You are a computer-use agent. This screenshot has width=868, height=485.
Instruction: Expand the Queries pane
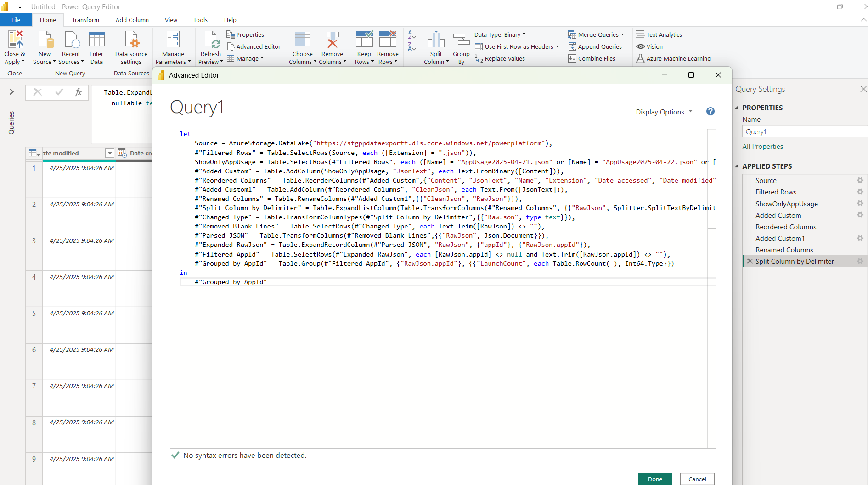click(x=11, y=92)
